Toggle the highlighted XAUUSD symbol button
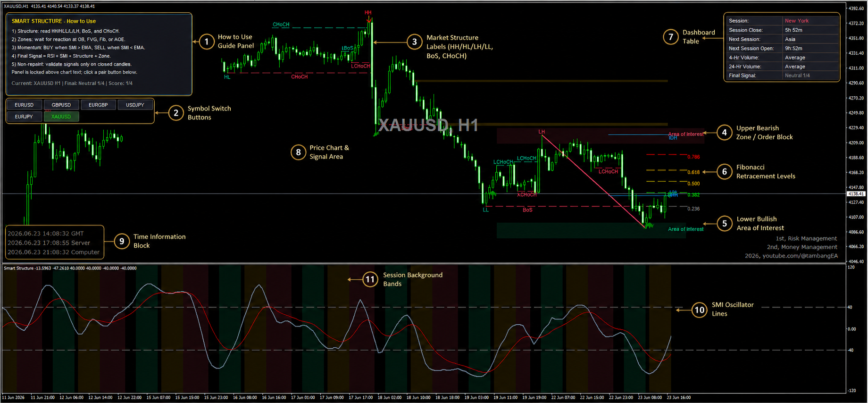 tap(61, 117)
